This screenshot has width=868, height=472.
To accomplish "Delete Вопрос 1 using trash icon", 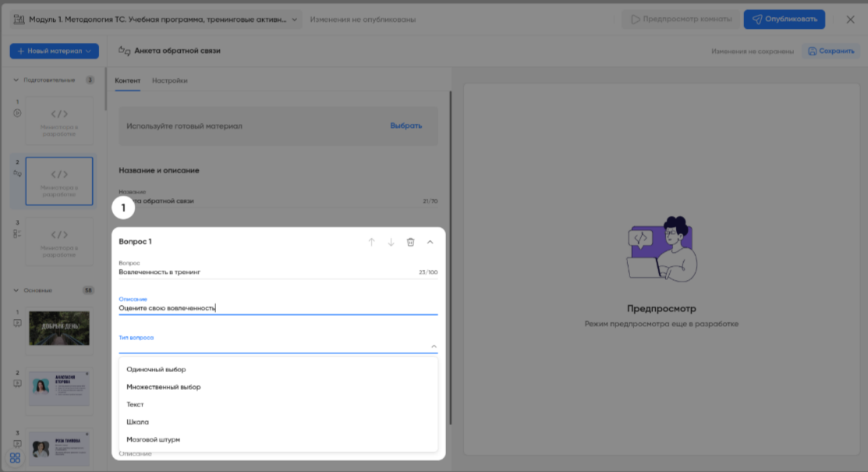I will 411,242.
